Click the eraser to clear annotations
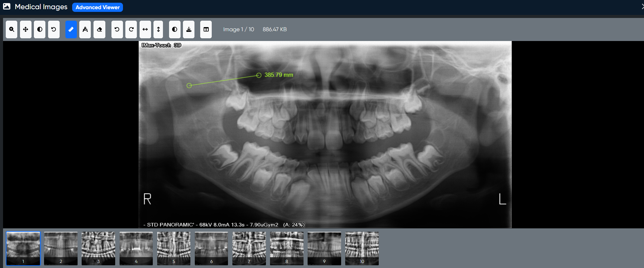644x268 pixels. 99,29
